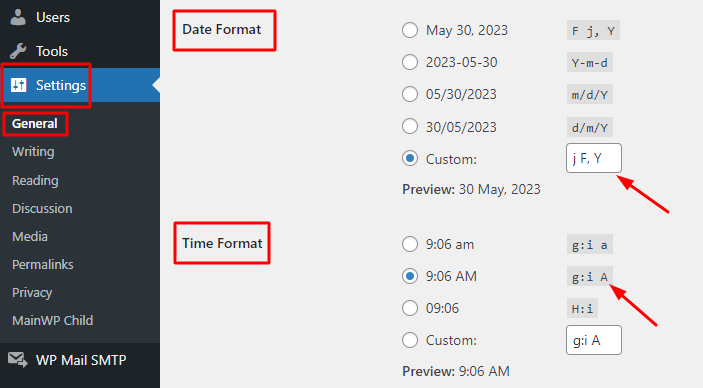The height and width of the screenshot is (388, 703).
Task: Select the 09:06 24-hour time format
Action: point(410,308)
